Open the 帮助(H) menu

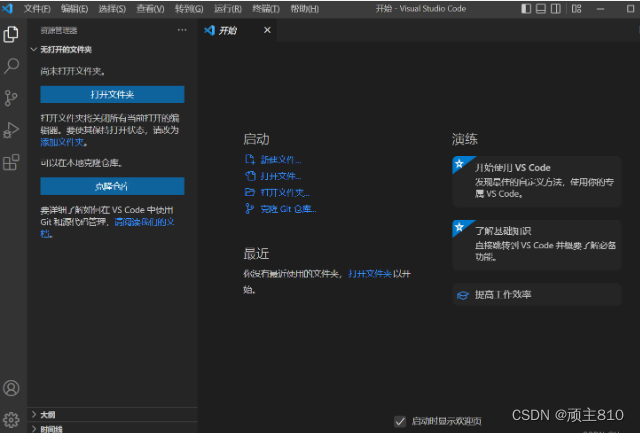tap(304, 9)
